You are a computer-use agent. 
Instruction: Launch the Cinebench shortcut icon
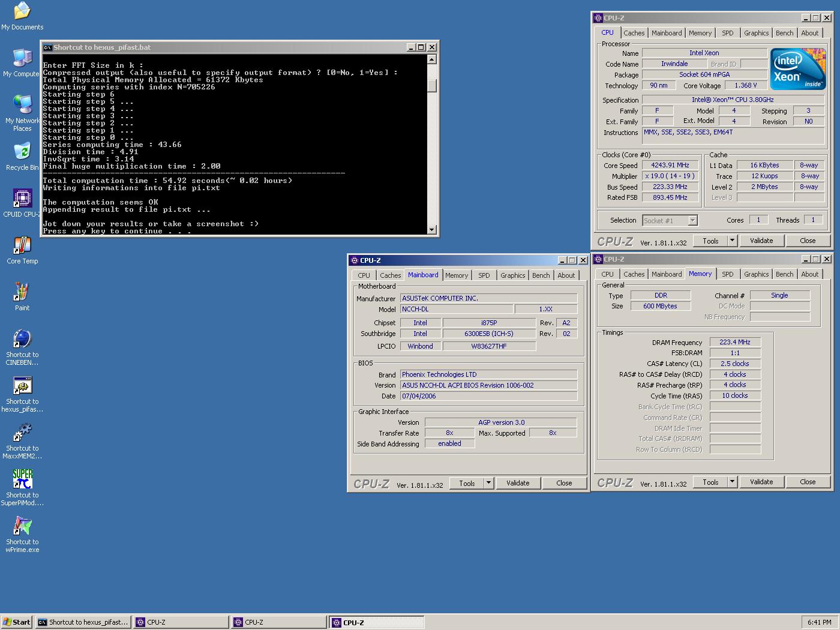[x=22, y=347]
